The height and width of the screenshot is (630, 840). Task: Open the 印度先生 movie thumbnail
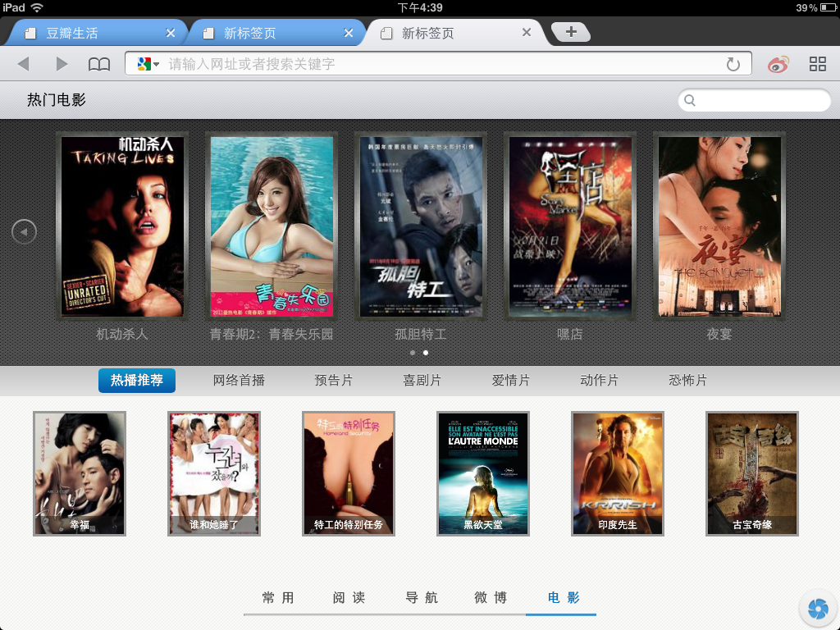pos(617,473)
